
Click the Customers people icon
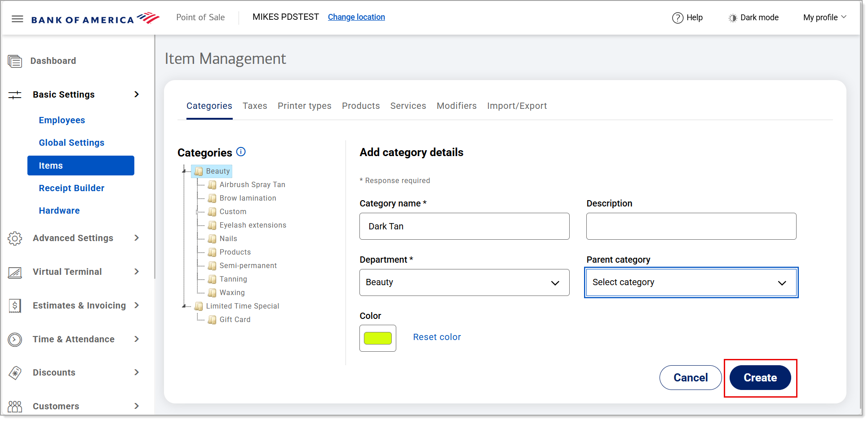click(15, 407)
